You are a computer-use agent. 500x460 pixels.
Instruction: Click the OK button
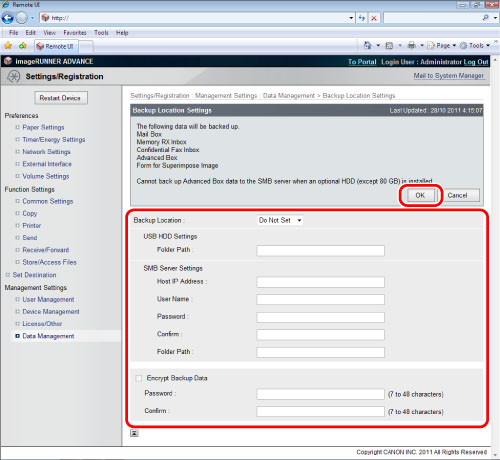420,195
